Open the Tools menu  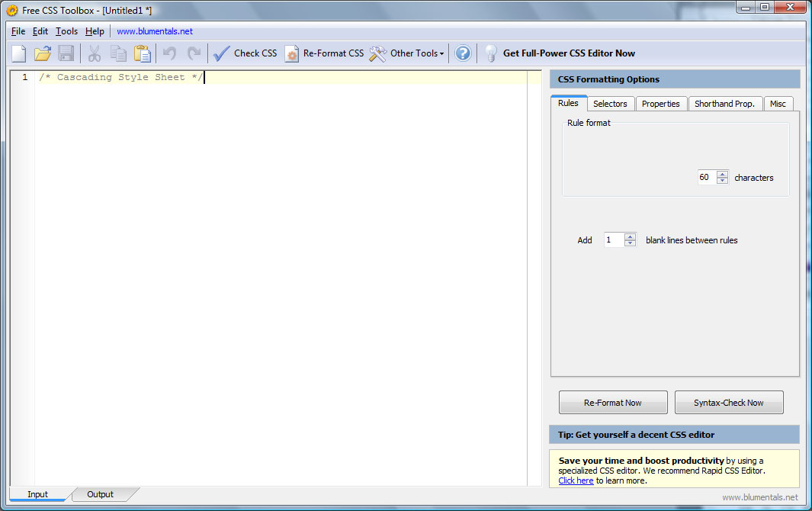tap(66, 31)
